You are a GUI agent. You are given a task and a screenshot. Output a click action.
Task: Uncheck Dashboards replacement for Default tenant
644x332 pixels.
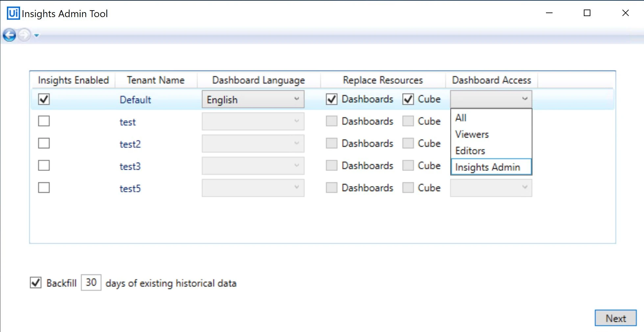[x=332, y=99]
